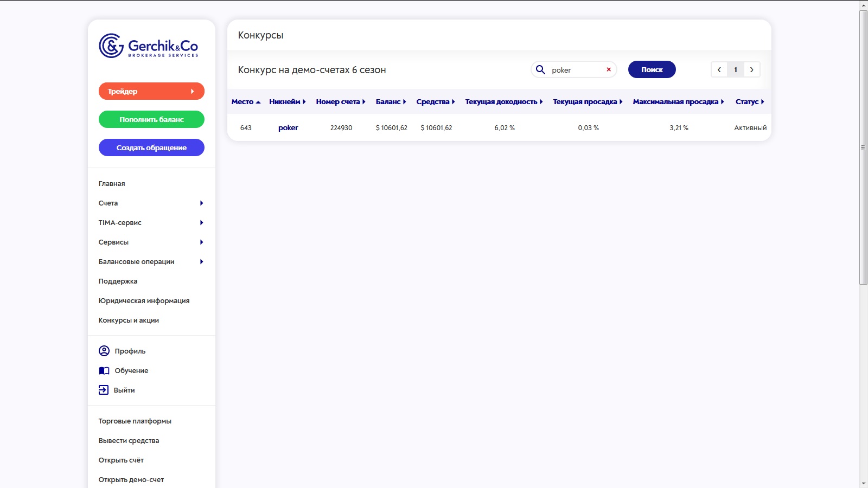Open the Главная menu item
The height and width of the screenshot is (488, 868).
(112, 184)
